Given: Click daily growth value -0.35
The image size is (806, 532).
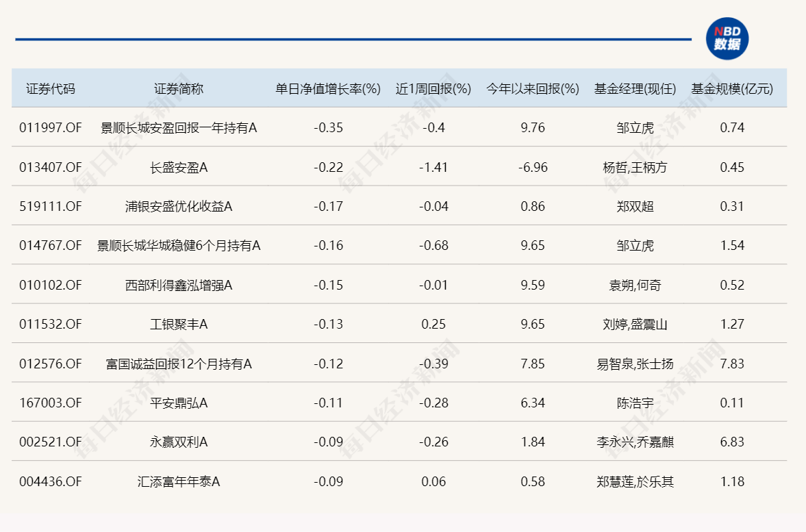Looking at the screenshot, I should [x=328, y=127].
